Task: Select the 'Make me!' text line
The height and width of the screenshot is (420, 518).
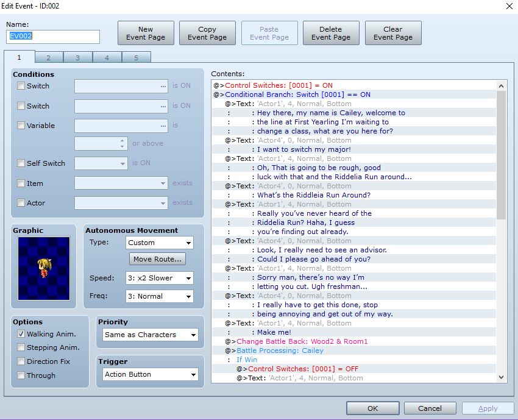Action: [354, 332]
